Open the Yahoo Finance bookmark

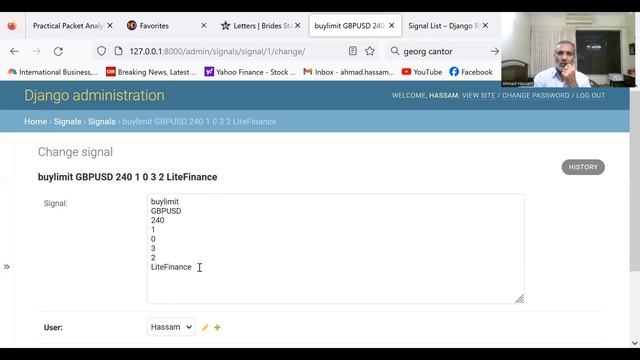[250, 72]
